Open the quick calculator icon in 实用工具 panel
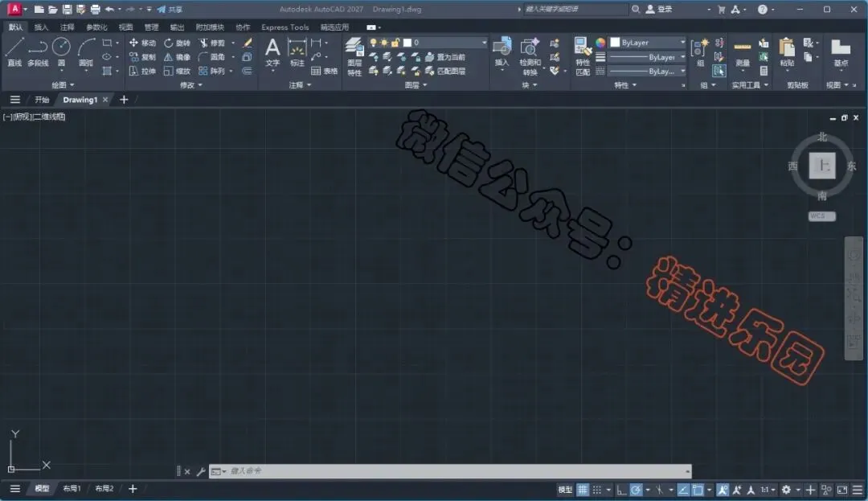Image resolution: width=868 pixels, height=501 pixels. coord(764,71)
